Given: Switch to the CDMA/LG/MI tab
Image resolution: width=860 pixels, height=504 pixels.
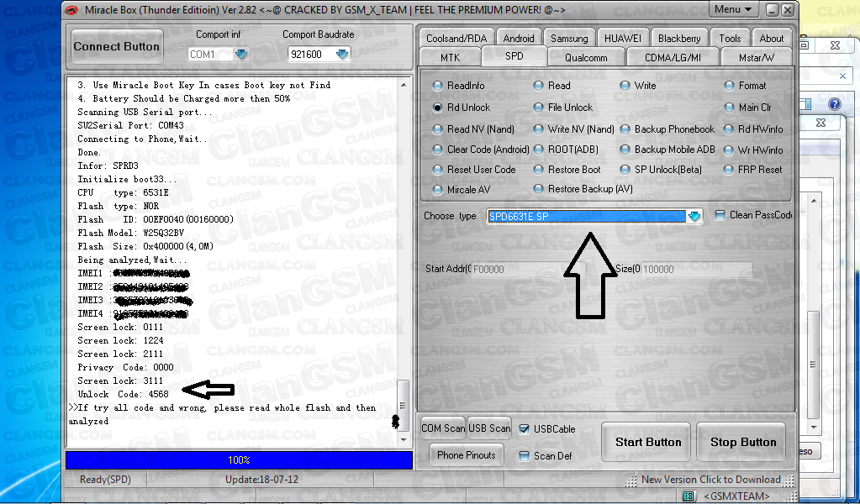Looking at the screenshot, I should click(673, 57).
